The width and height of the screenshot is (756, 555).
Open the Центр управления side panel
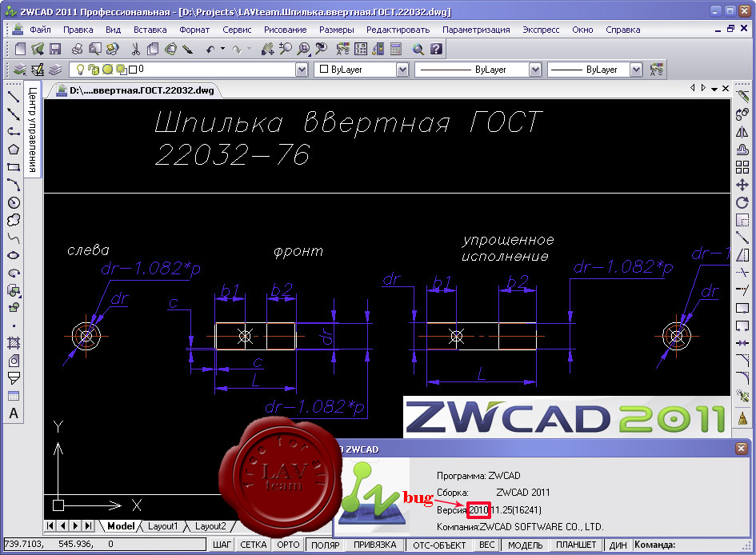(32, 130)
